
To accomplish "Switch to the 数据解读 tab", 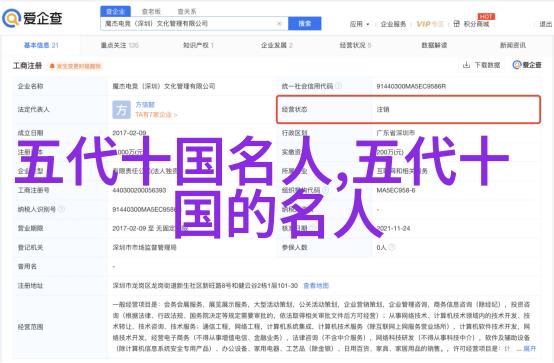I will 434,45.
